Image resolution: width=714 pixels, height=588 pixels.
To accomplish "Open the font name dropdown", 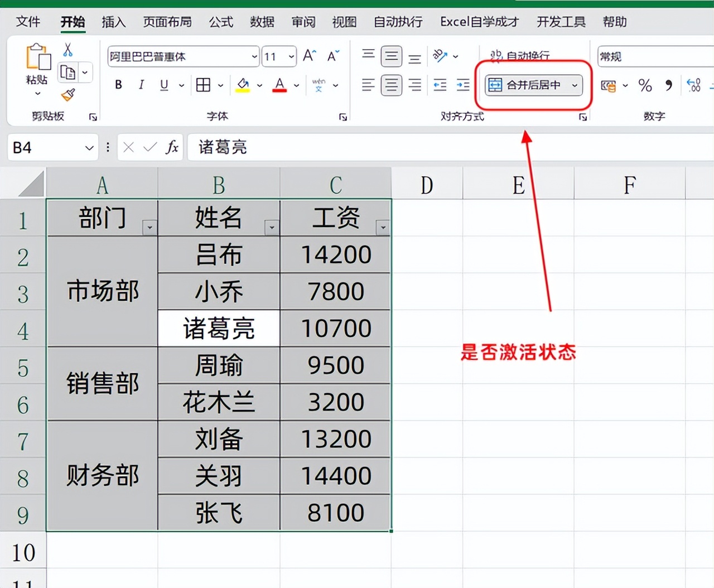I will tap(254, 56).
